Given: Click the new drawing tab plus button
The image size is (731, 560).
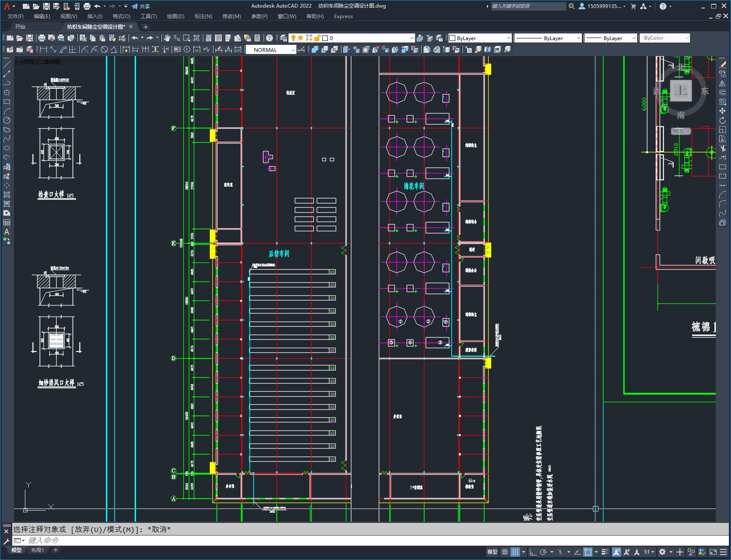Looking at the screenshot, I should (146, 27).
